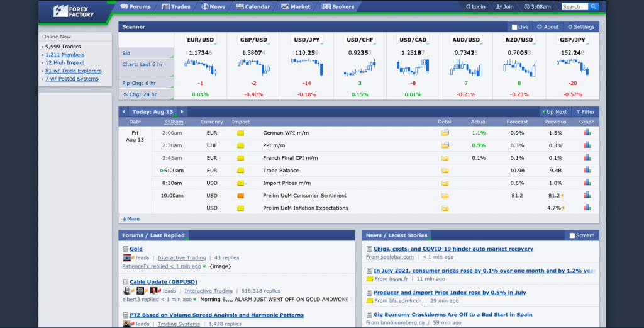This screenshot has width=644, height=328.
Task: Open the Gold forum thread
Action: click(136, 249)
